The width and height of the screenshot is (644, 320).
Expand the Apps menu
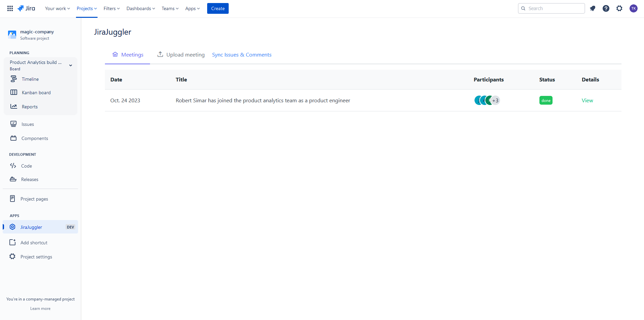(192, 8)
